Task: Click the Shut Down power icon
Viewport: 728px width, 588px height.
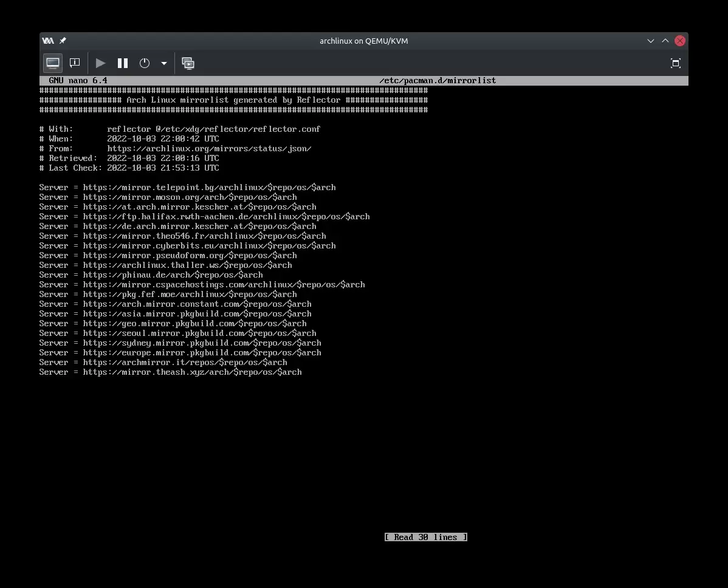Action: point(145,63)
